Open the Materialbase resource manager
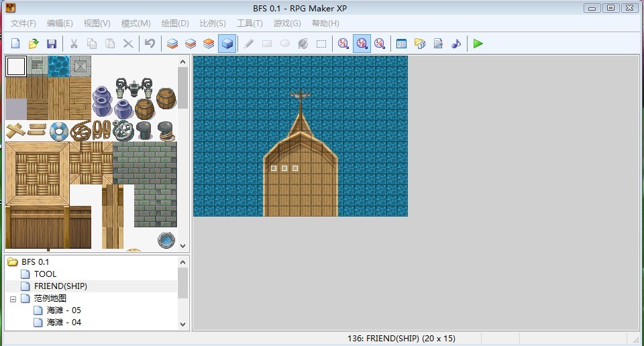Image resolution: width=644 pixels, height=346 pixels. coord(420,44)
